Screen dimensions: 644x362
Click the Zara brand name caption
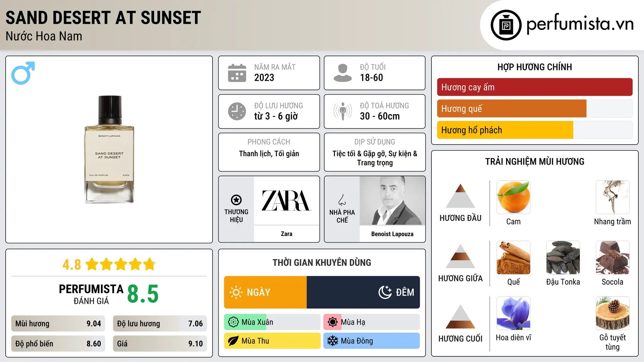pos(286,234)
